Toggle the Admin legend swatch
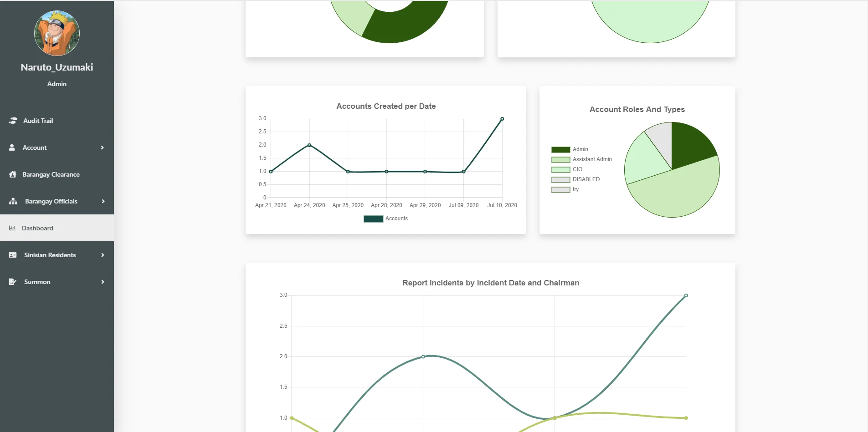 pyautogui.click(x=560, y=150)
